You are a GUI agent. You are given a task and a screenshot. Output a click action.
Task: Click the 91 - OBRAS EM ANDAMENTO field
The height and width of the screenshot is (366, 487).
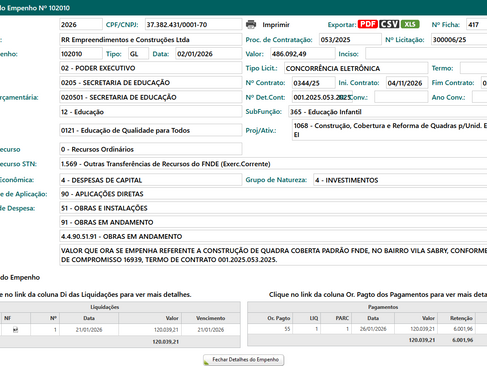(273, 222)
